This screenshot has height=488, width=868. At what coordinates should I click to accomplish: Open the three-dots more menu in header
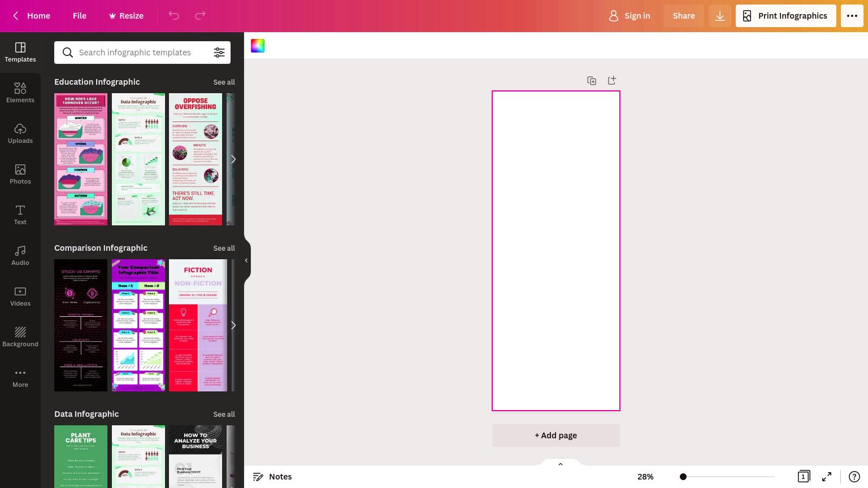852,16
